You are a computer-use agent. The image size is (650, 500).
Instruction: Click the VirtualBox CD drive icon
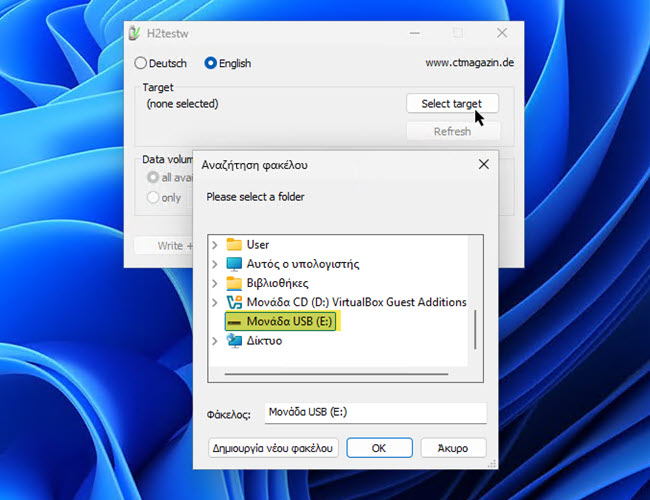234,302
